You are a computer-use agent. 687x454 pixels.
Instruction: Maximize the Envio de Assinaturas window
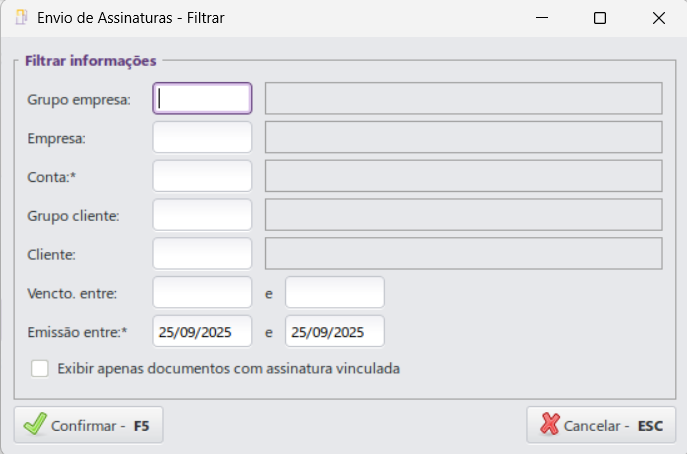600,18
